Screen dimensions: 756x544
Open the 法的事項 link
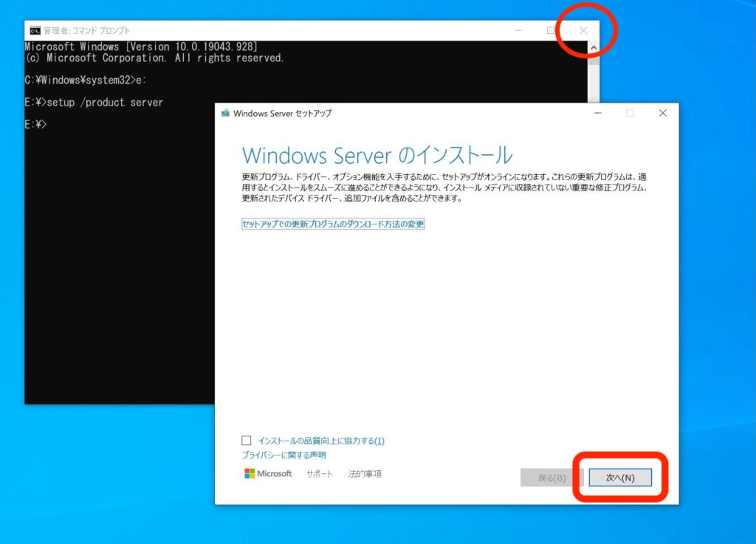tap(365, 474)
